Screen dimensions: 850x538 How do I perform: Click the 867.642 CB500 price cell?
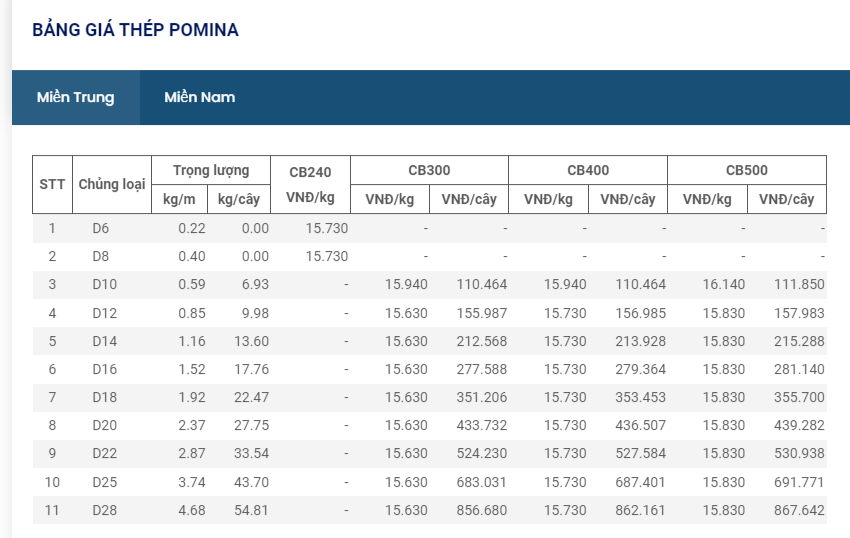(x=799, y=510)
